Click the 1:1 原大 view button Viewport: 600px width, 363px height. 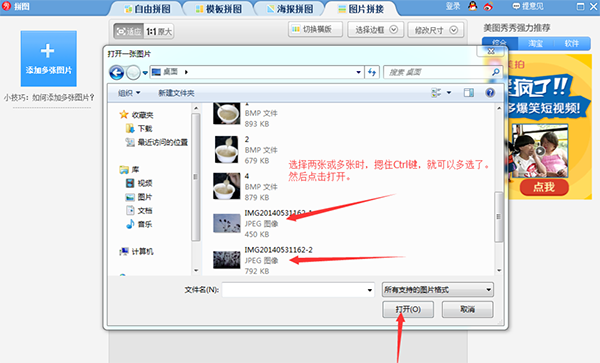click(x=159, y=31)
